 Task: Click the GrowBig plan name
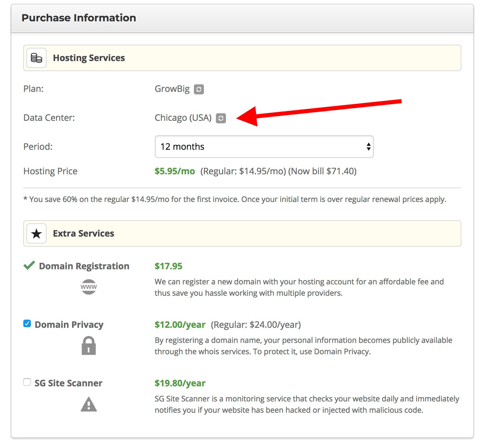coord(172,89)
